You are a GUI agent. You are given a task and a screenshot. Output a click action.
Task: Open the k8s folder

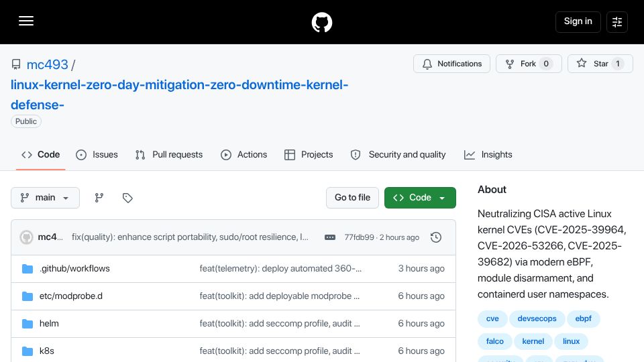point(47,351)
